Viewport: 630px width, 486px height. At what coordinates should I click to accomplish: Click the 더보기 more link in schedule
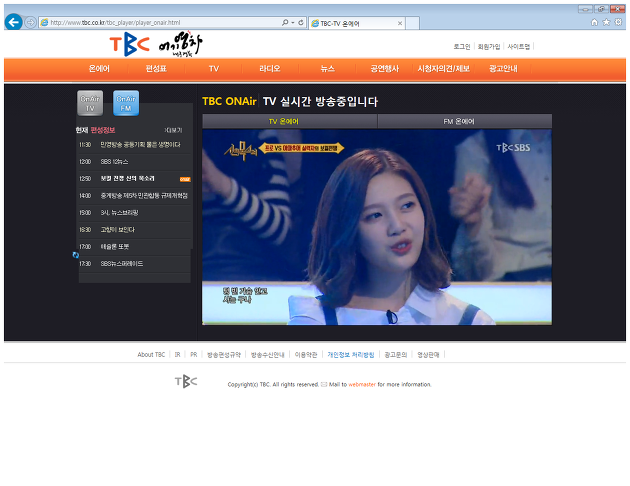173,130
